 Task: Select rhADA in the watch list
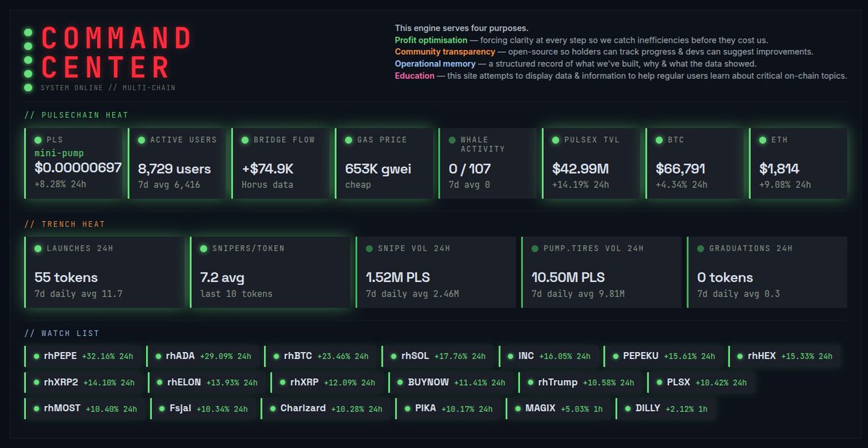[x=203, y=356]
